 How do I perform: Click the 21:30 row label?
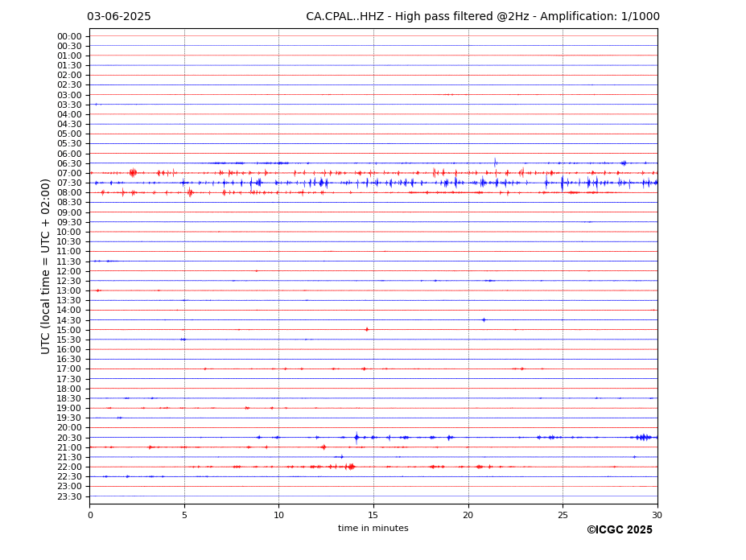[x=69, y=457]
